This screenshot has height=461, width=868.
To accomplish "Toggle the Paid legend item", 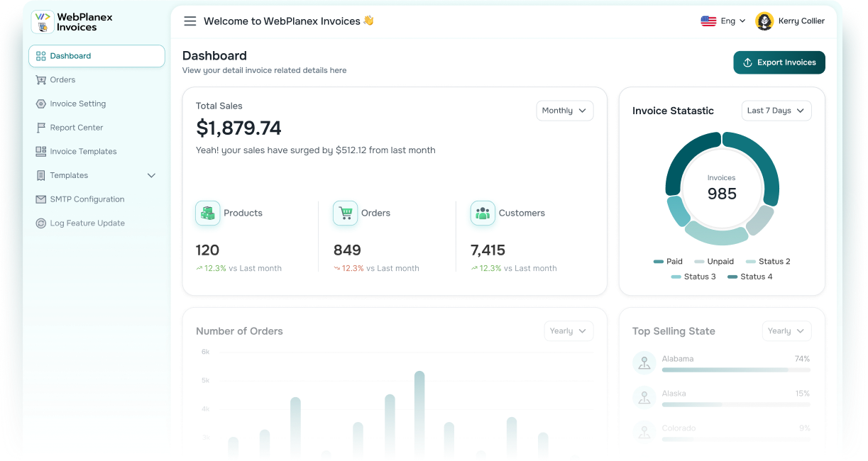I will click(668, 262).
